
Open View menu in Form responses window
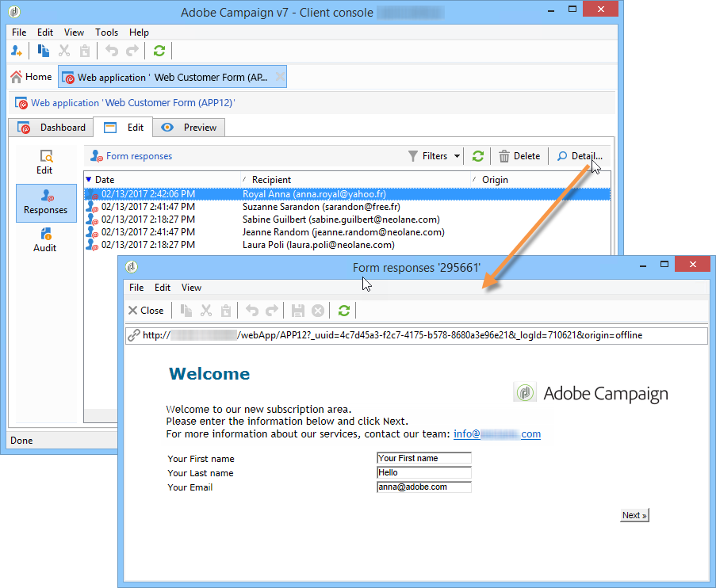[191, 288]
